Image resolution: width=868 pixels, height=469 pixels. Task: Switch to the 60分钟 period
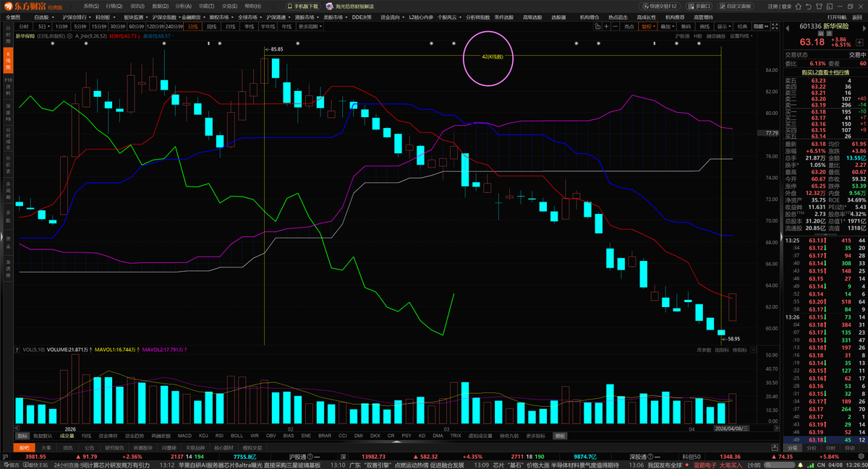[x=136, y=26]
